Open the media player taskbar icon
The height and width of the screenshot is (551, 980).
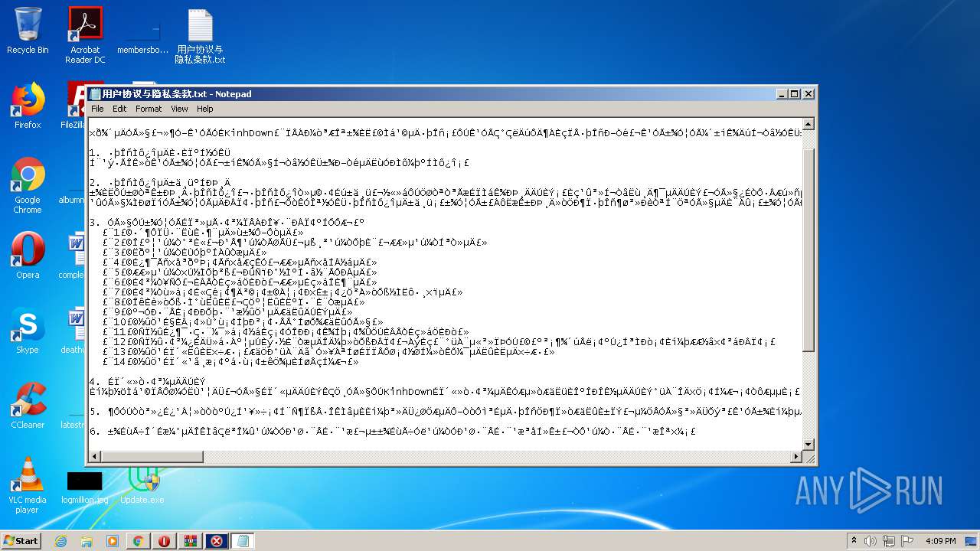click(113, 541)
